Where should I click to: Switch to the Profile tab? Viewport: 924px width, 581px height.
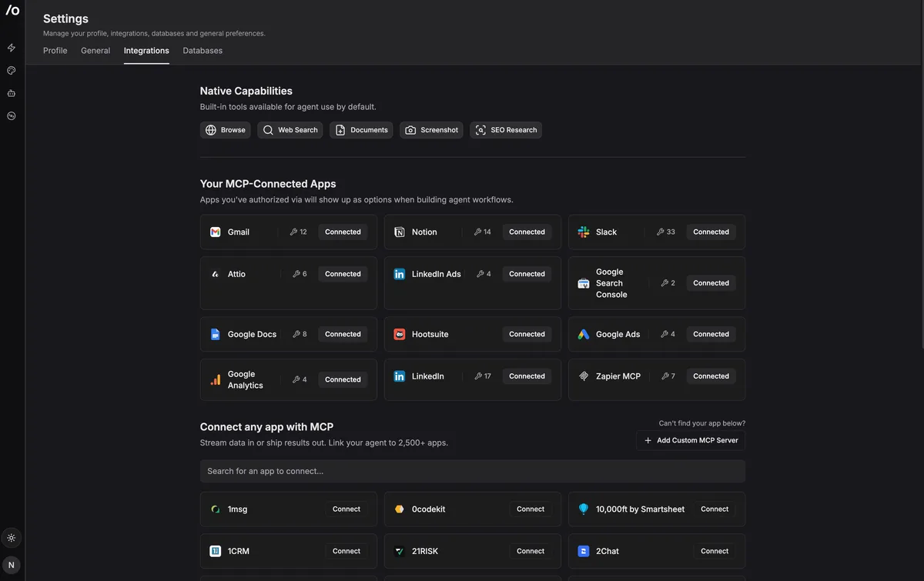point(55,51)
